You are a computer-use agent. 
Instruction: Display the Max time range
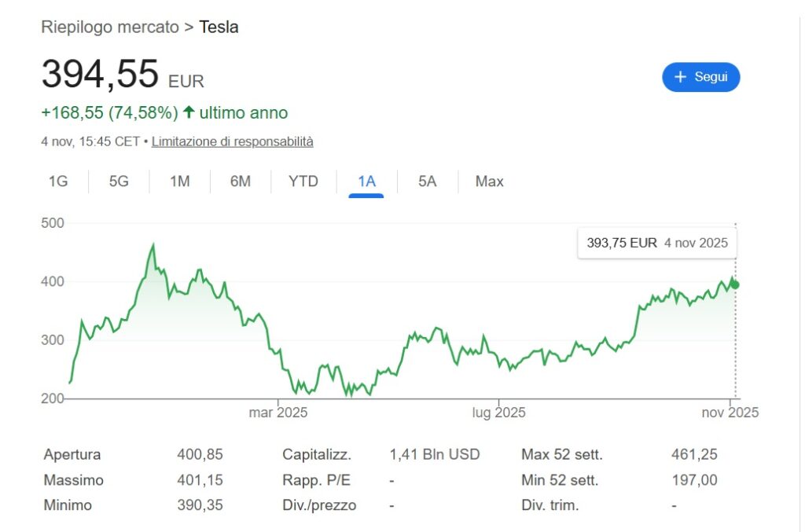pyautogui.click(x=489, y=182)
